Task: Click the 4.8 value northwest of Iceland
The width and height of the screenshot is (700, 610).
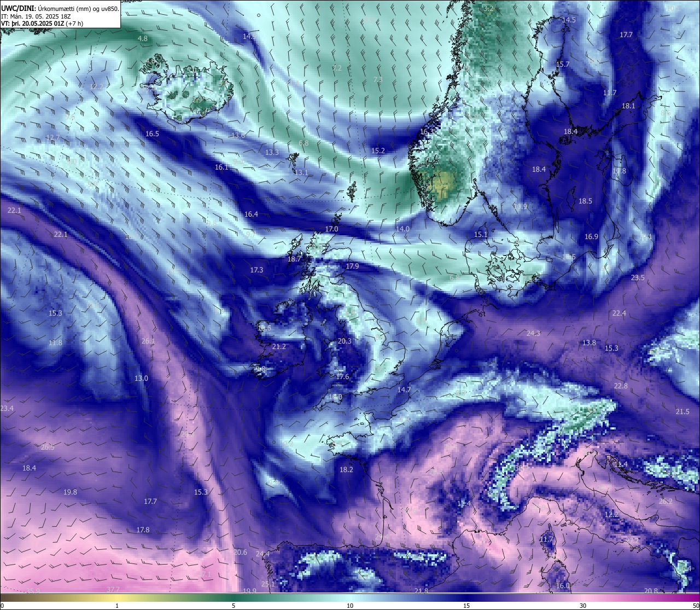Action: (143, 39)
